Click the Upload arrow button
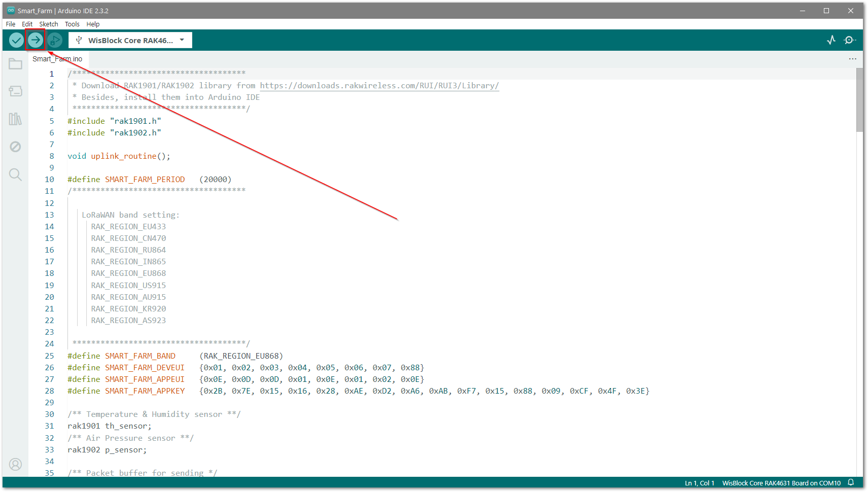 (36, 40)
